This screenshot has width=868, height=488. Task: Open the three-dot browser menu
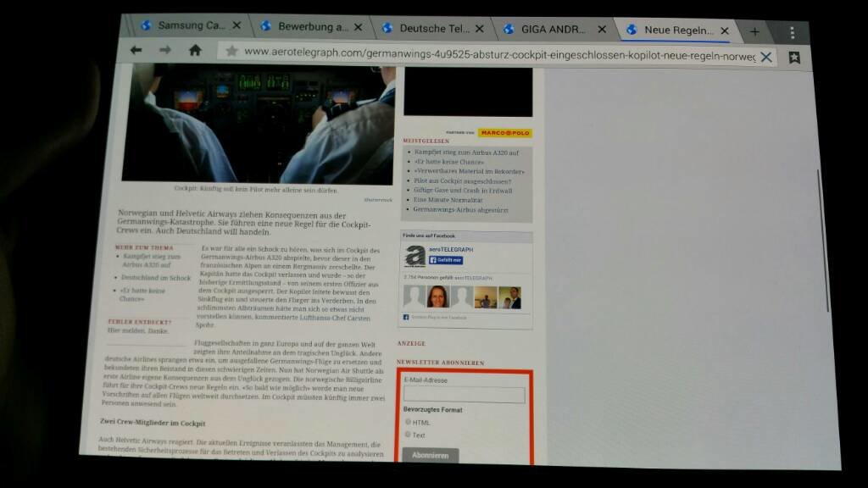(x=793, y=33)
